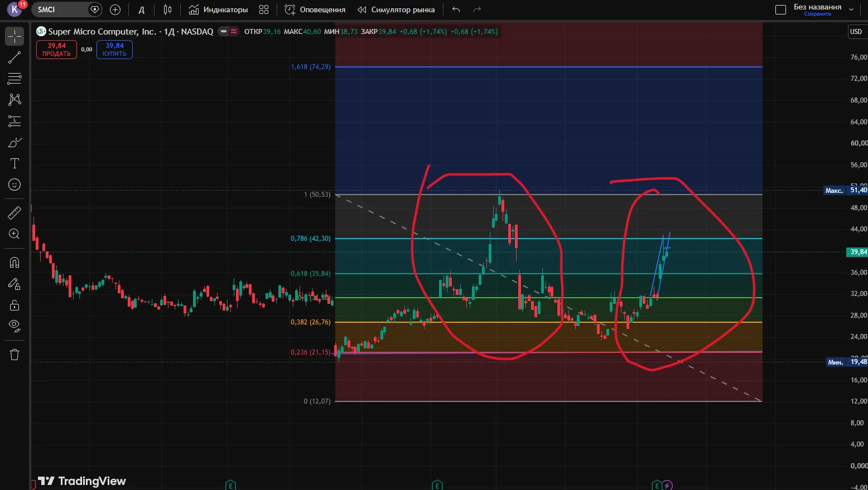Select the trend line drawing tool
The width and height of the screenshot is (868, 490).
[15, 57]
